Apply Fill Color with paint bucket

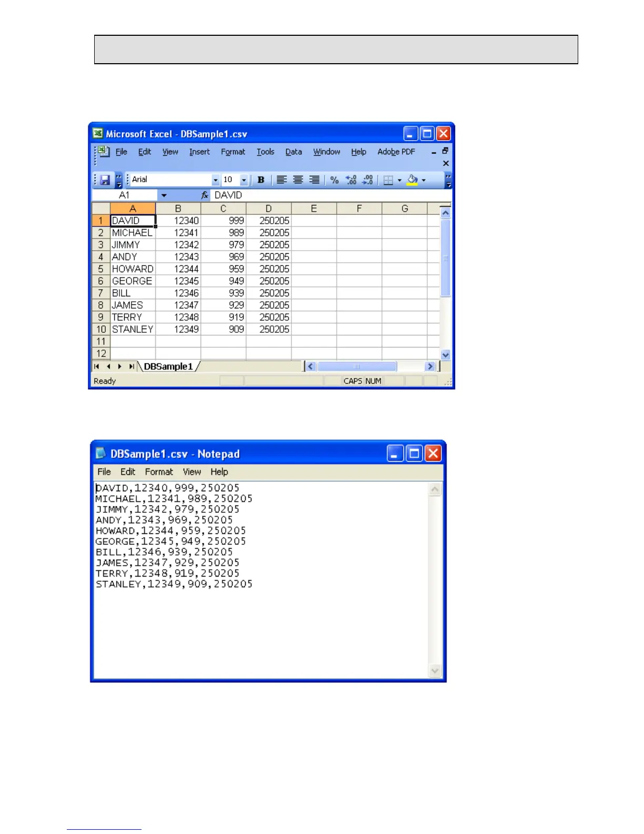click(412, 180)
